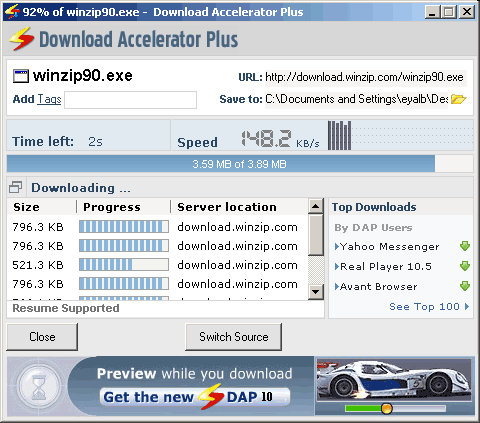Open the Real Player 10.5 link
Screen dimensions: 480x423
click(x=386, y=266)
